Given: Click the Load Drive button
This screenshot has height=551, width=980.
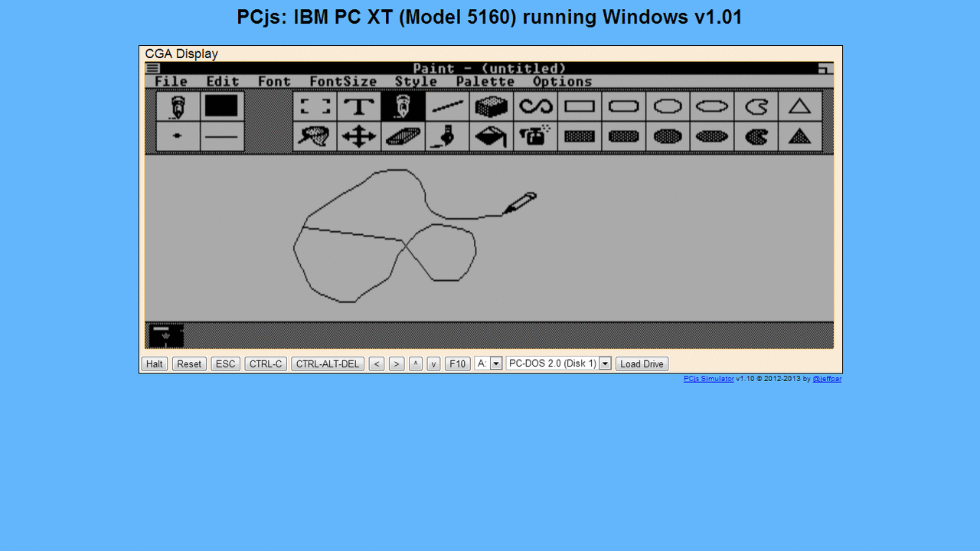Looking at the screenshot, I should coord(642,364).
